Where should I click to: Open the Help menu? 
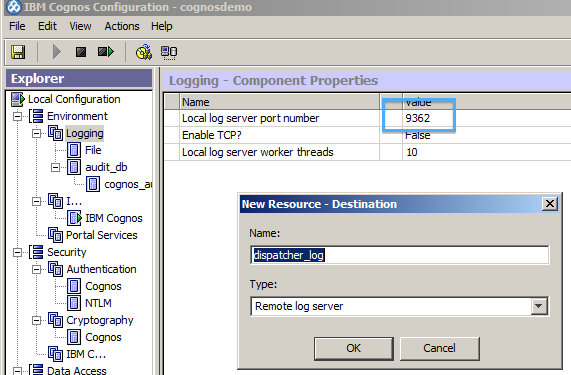pos(162,26)
